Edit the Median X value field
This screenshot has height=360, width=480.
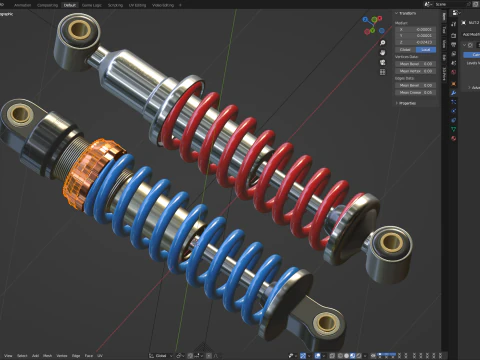(416, 29)
